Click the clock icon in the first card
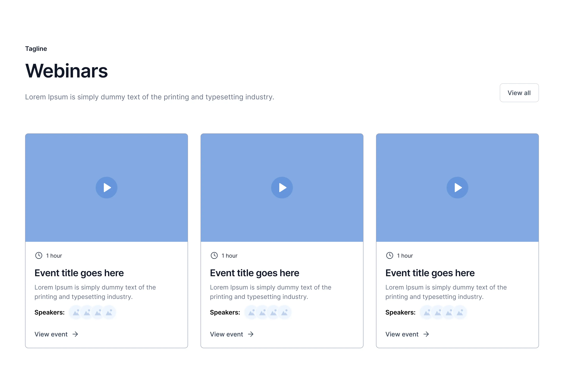This screenshot has width=564, height=392. click(39, 255)
